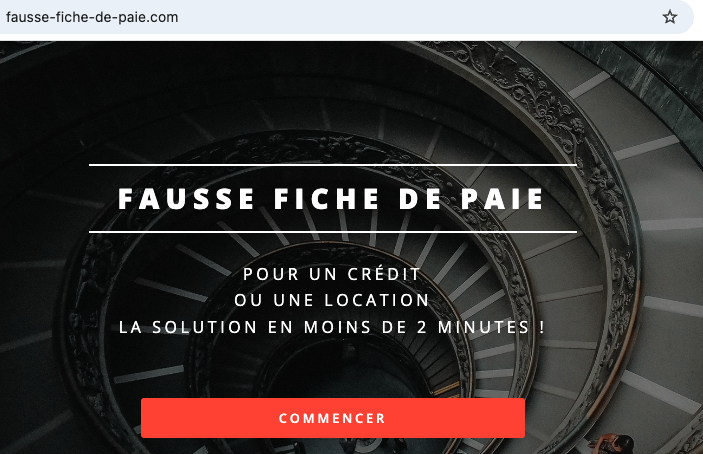The image size is (703, 454).
Task: Click the word LOCATION in the subtitle
Action: click(377, 300)
